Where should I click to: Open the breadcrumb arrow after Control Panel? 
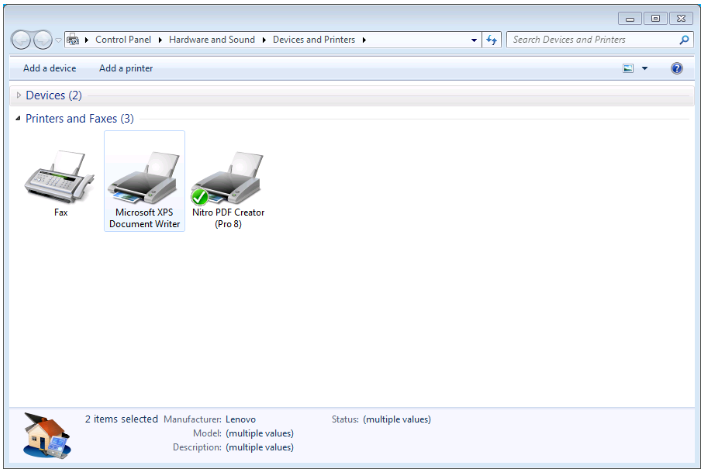160,40
